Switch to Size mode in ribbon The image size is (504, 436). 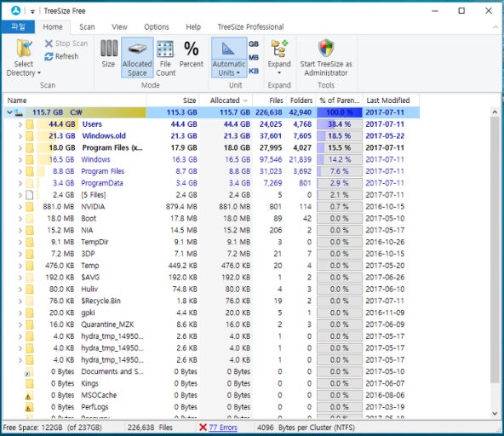[x=109, y=54]
